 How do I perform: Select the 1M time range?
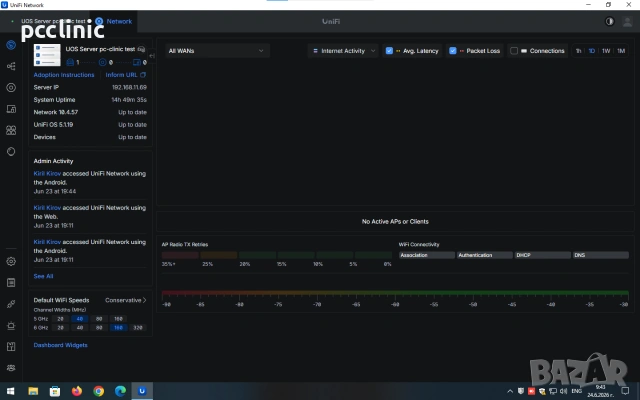(621, 51)
